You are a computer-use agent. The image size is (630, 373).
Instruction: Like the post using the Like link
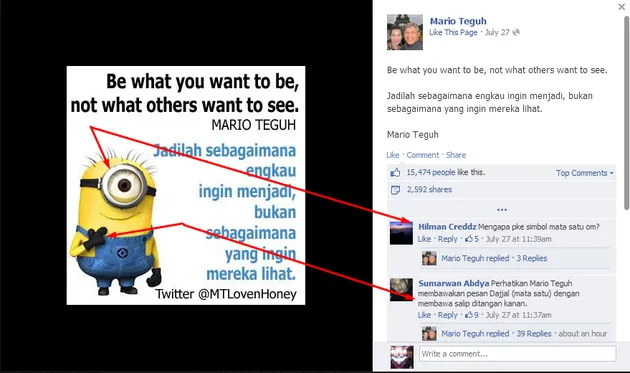pos(393,155)
